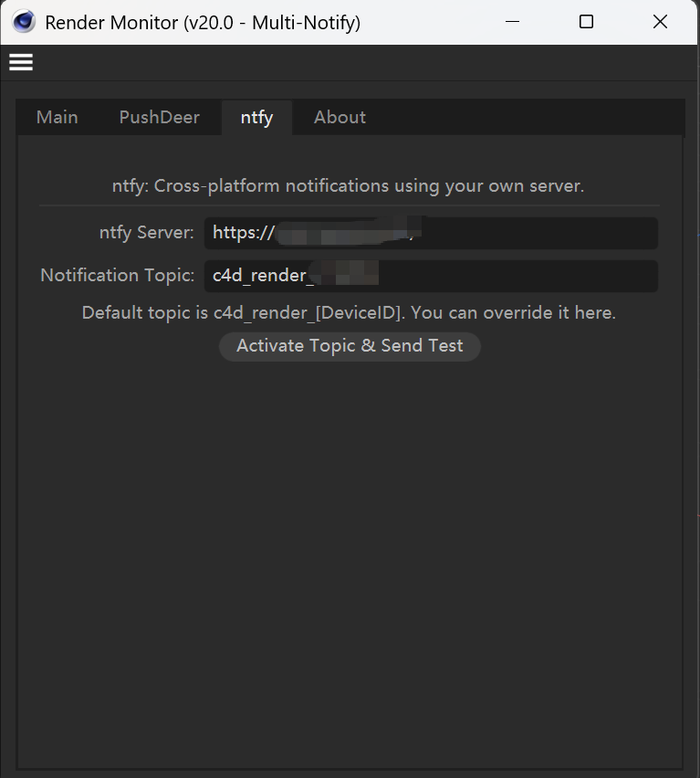Minimize the Render Monitor window

click(512, 22)
